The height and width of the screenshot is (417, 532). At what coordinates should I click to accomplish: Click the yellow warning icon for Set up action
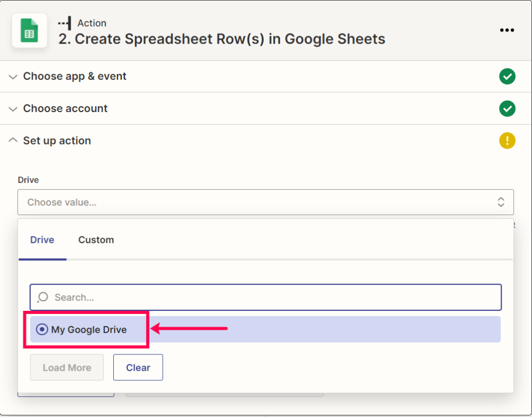pos(507,140)
